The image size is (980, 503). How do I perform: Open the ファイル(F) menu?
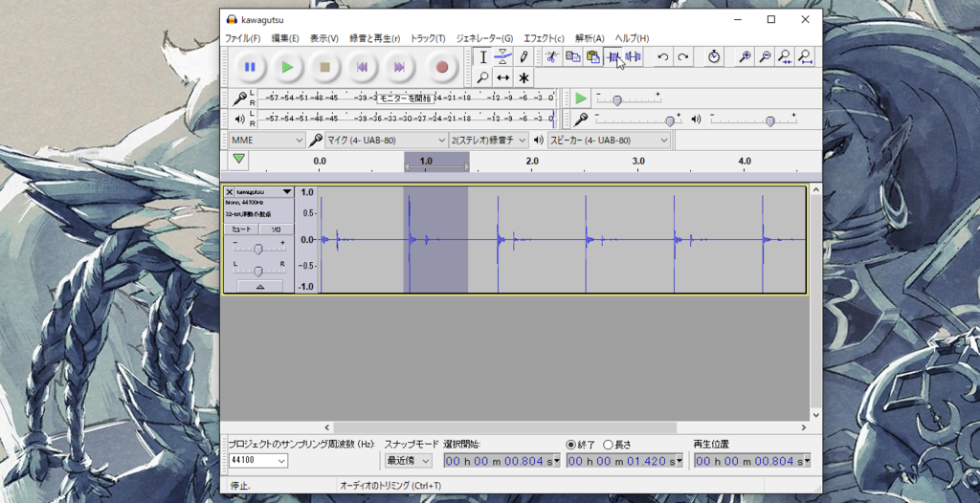(x=242, y=38)
